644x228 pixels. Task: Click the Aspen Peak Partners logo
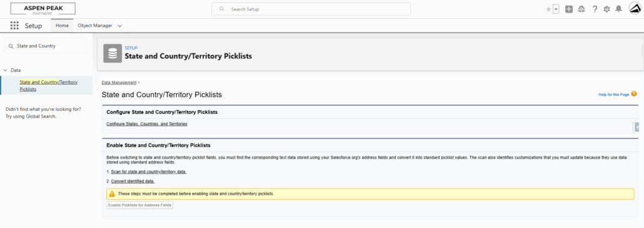click(x=43, y=9)
